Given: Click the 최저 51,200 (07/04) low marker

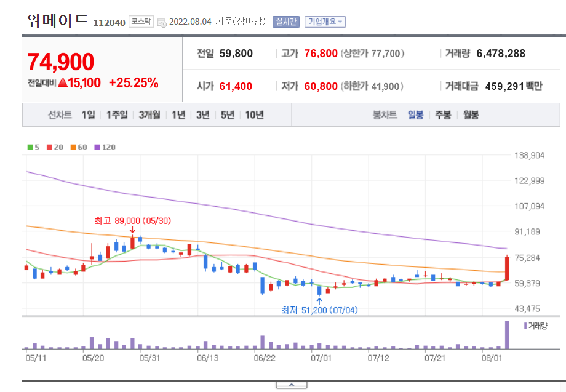Looking at the screenshot, I should pyautogui.click(x=319, y=310).
